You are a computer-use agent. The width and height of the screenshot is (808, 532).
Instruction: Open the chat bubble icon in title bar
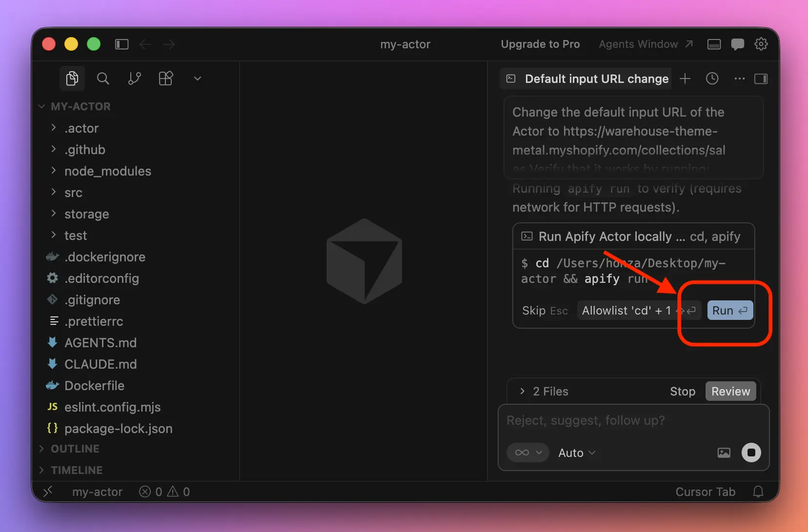tap(738, 44)
